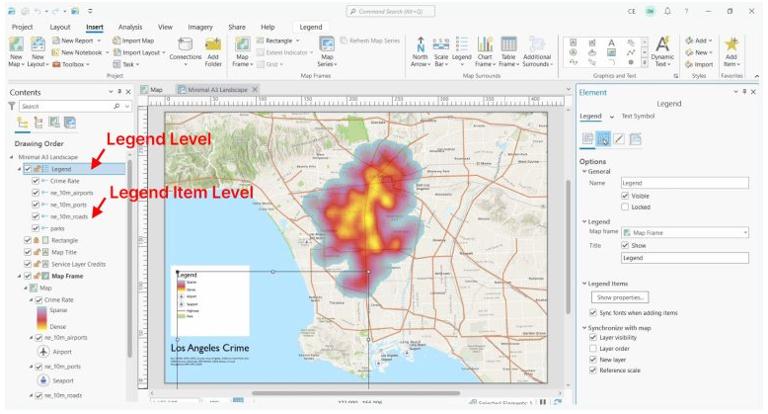The height and width of the screenshot is (414, 768).
Task: Open the Map Series tool
Action: [327, 45]
